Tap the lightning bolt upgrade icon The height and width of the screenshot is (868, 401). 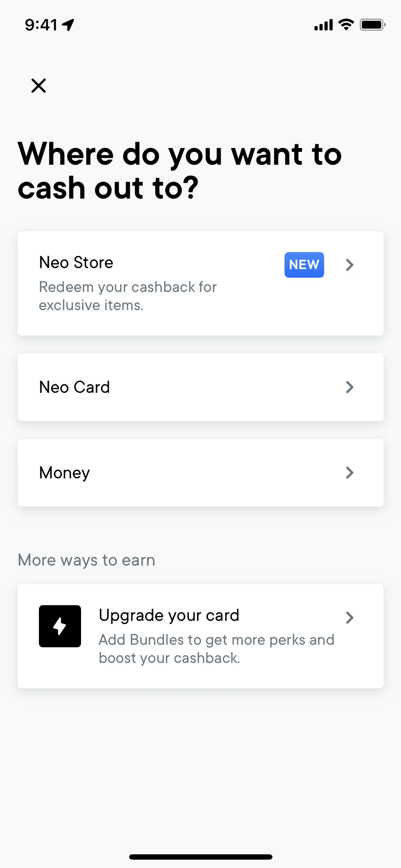(60, 626)
